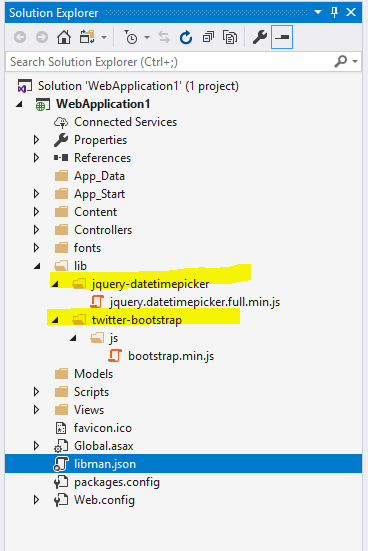Expand the References node
The height and width of the screenshot is (551, 368).
tap(36, 158)
